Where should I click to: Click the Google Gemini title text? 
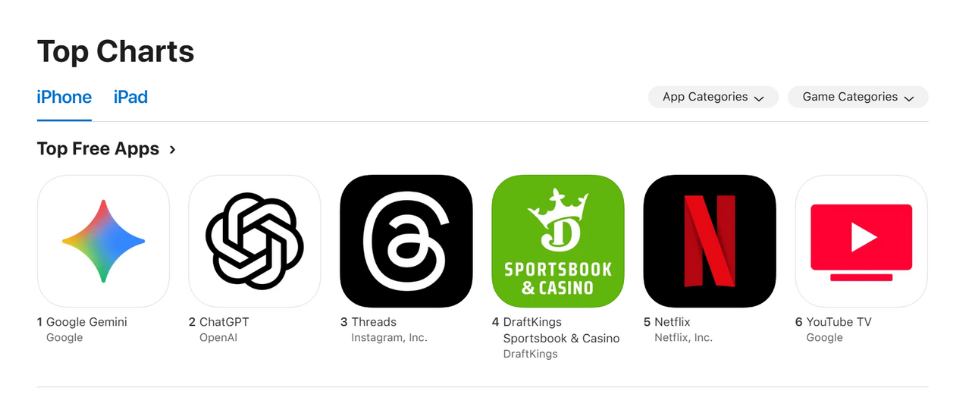point(87,322)
